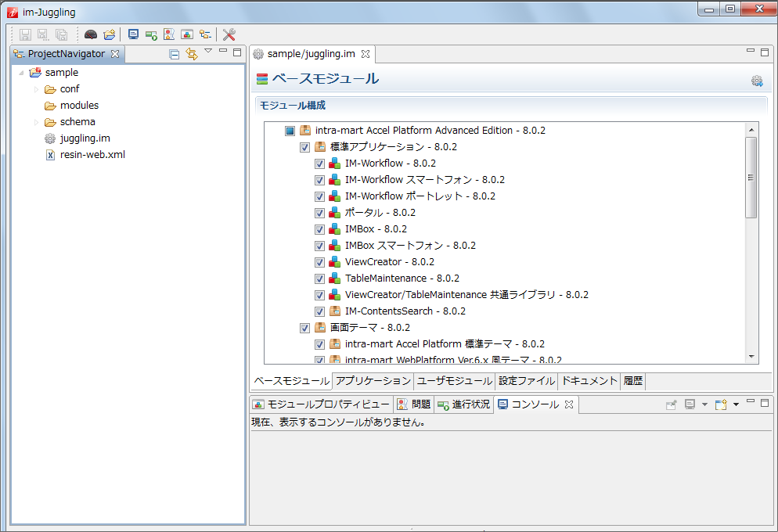Click the module list scrollbar thumb

pos(751,178)
